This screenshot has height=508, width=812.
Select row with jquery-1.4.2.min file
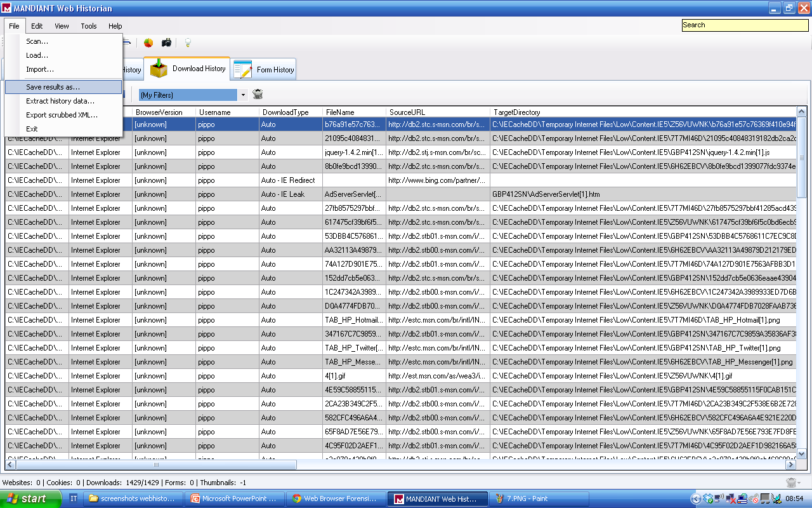[401, 152]
